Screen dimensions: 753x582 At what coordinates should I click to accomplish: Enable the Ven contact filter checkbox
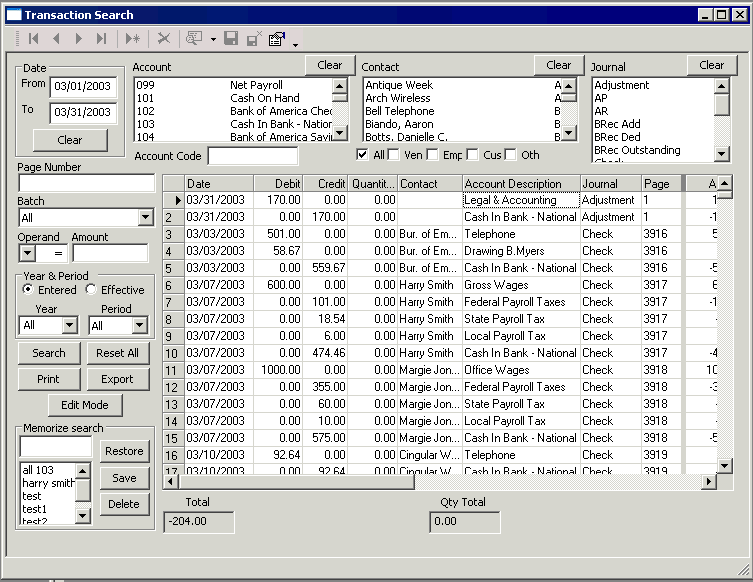coord(393,155)
